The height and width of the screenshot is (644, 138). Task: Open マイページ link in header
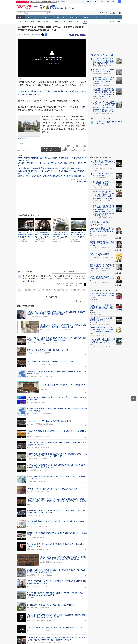click(x=103, y=13)
